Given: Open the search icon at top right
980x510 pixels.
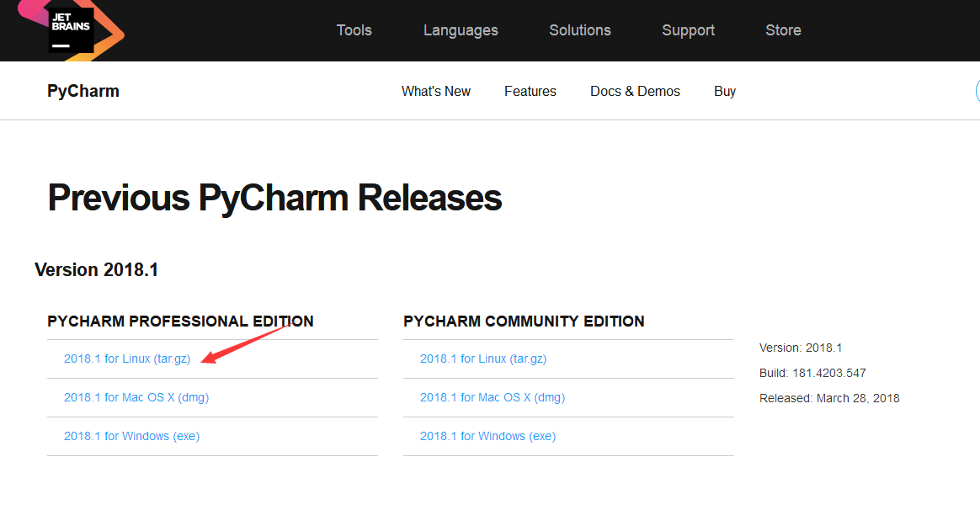Looking at the screenshot, I should click(x=977, y=90).
